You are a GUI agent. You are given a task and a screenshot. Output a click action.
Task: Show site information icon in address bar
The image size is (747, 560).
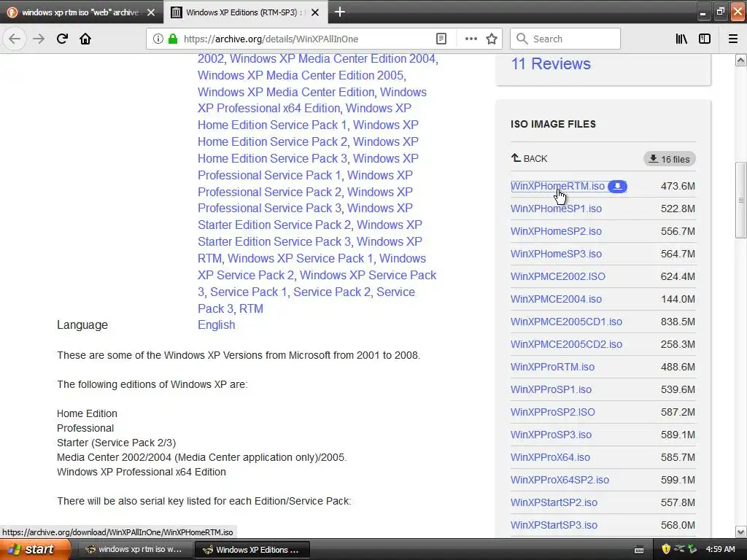(x=158, y=39)
